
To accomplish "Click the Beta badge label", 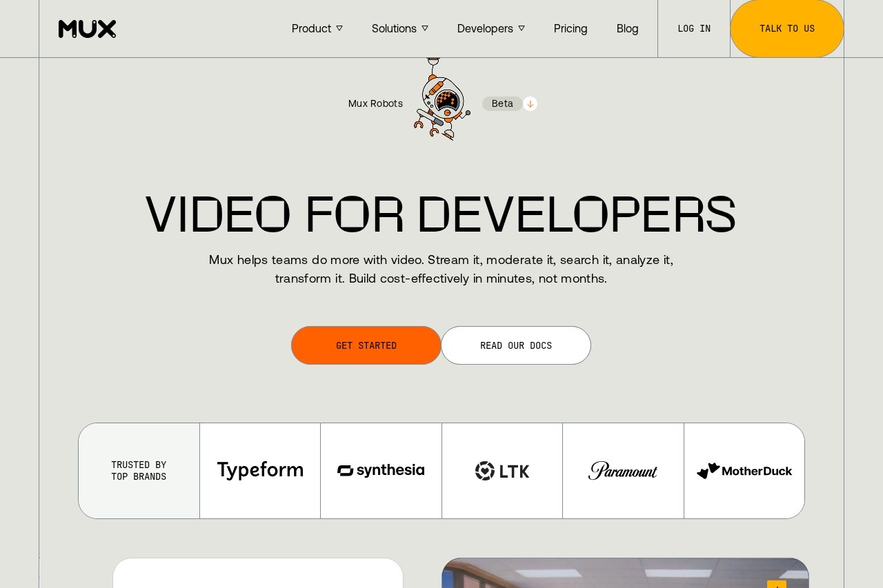I will coord(502,103).
